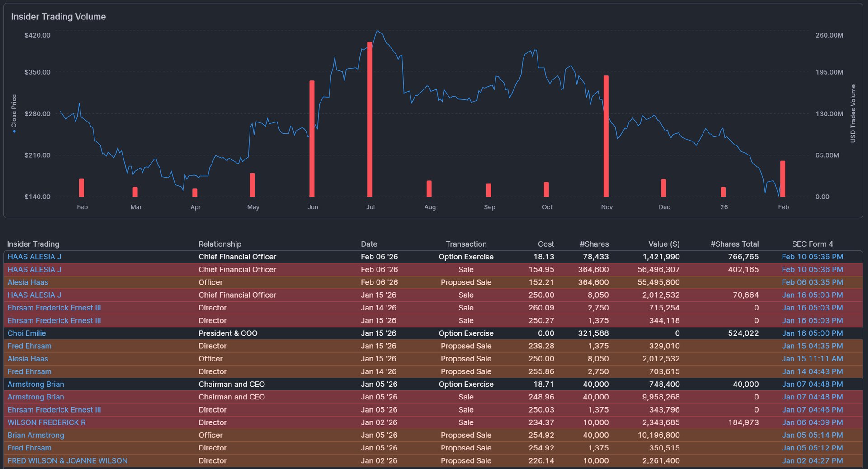Open WILSON FREDERICK R insider link

(x=47, y=422)
